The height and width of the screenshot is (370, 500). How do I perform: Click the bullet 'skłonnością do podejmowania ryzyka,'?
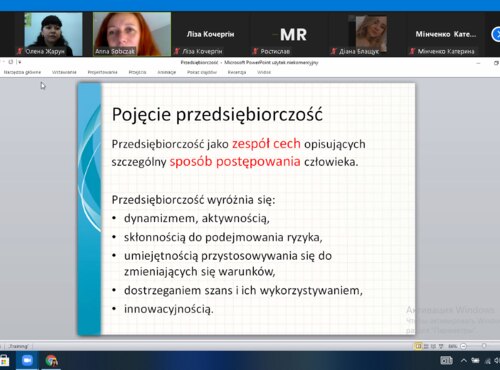tap(223, 237)
